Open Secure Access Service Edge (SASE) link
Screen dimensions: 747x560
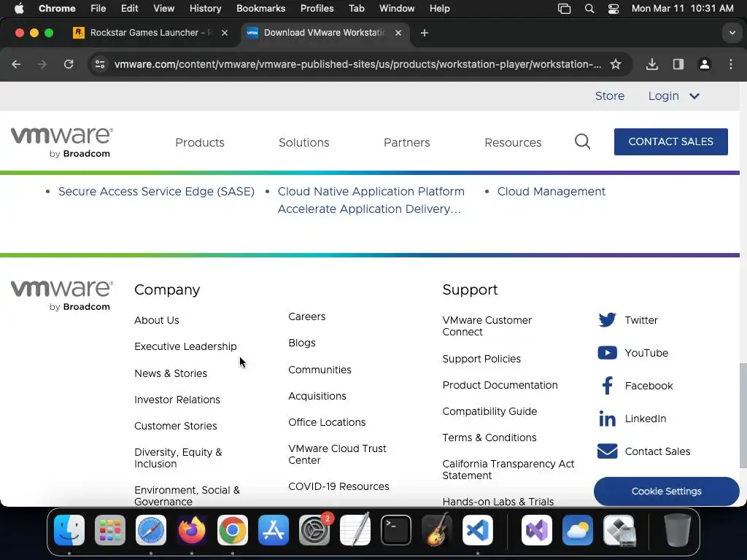click(x=156, y=192)
